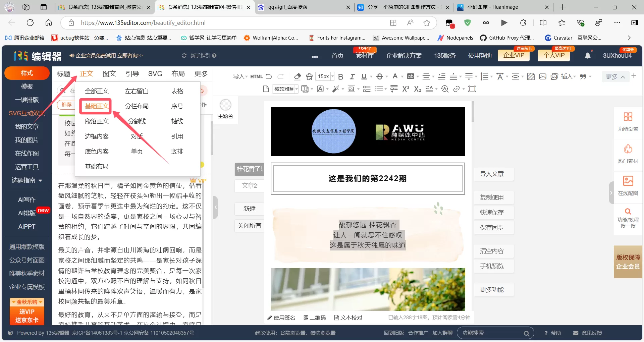Viewport: 644px width, 342px height.
Task: Click the 复制使用 button
Action: coord(493,197)
